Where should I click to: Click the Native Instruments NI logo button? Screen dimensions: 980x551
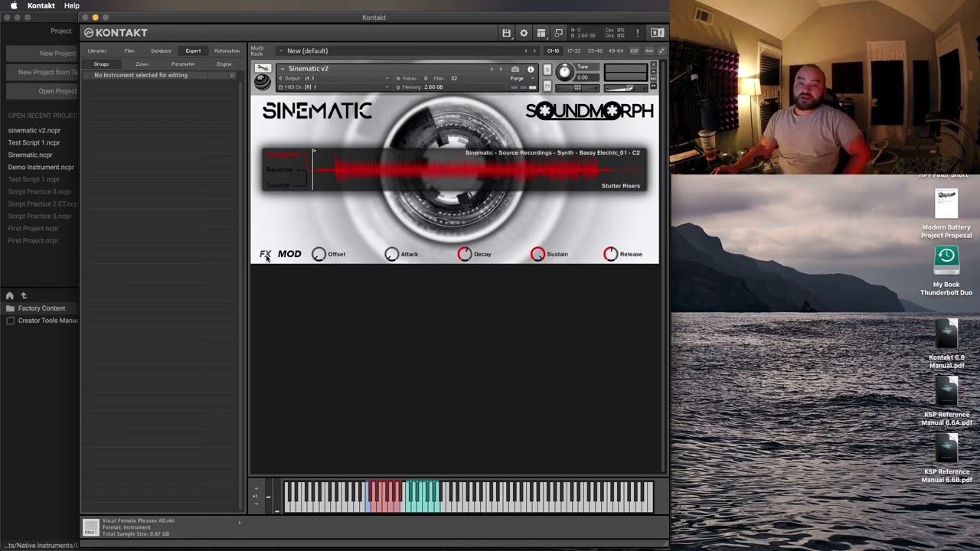tap(657, 33)
